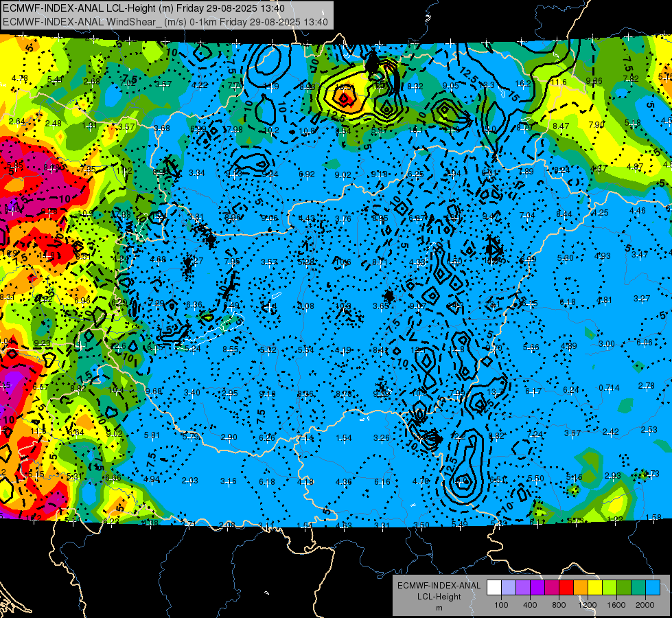This screenshot has height=618, width=672.
Task: Click the legend tick label 1600
Action: [616, 605]
